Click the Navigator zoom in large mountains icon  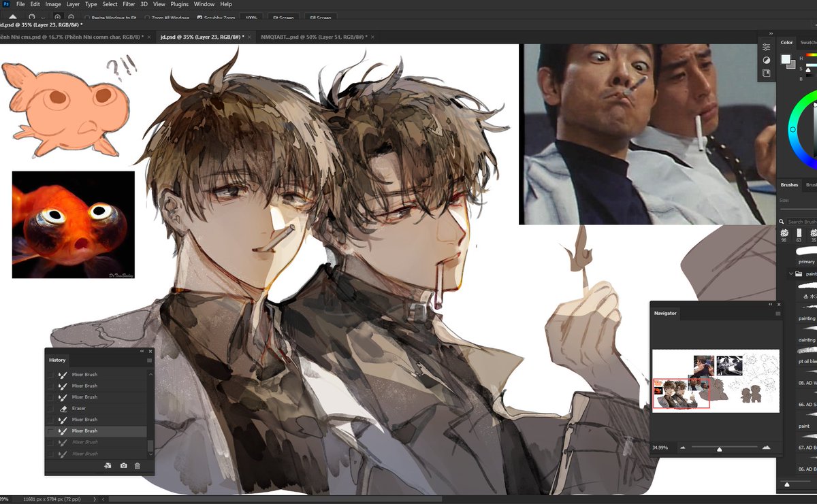coord(766,447)
